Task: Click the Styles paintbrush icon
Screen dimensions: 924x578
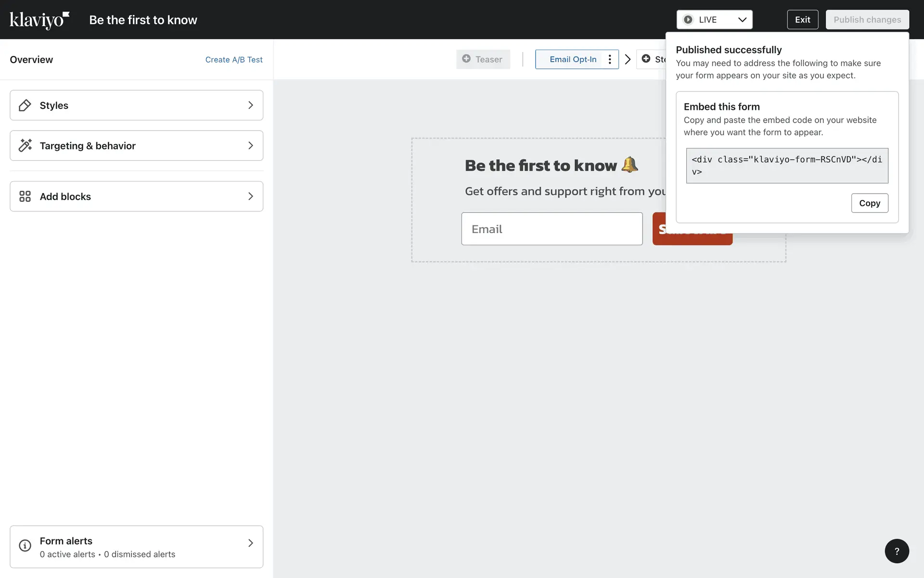Action: coord(25,105)
